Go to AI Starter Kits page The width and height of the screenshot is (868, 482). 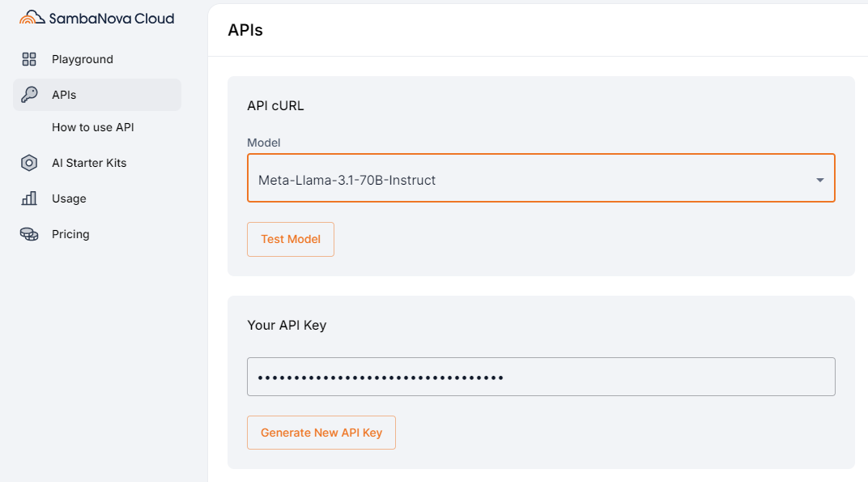click(x=89, y=163)
